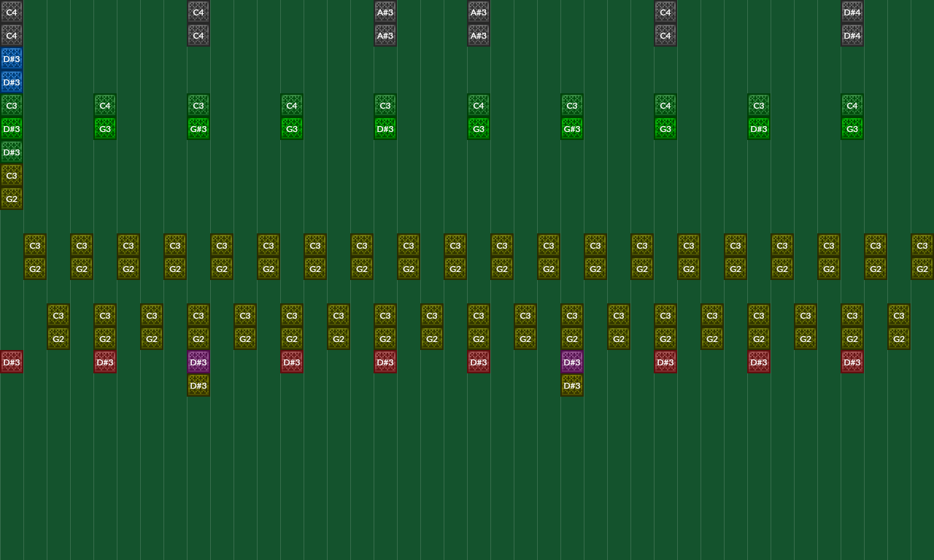This screenshot has height=560, width=934.
Task: Click the lower blue D#3 note block
Action: point(12,82)
